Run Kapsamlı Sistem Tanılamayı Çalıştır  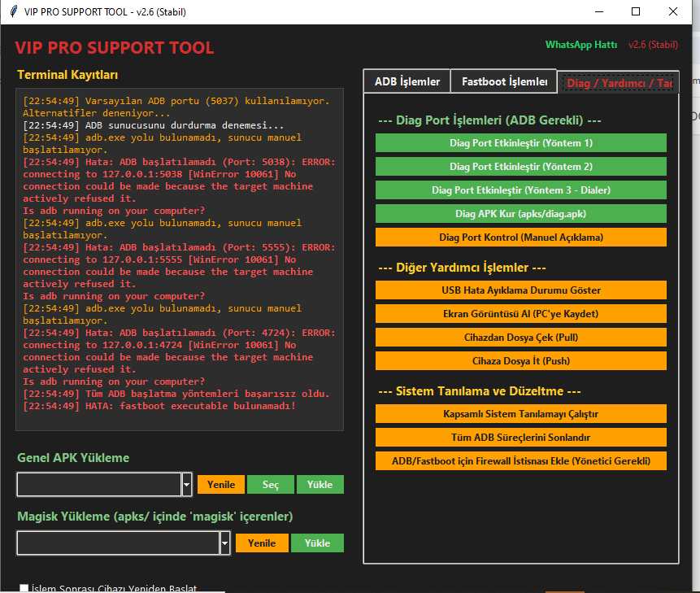tap(520, 413)
